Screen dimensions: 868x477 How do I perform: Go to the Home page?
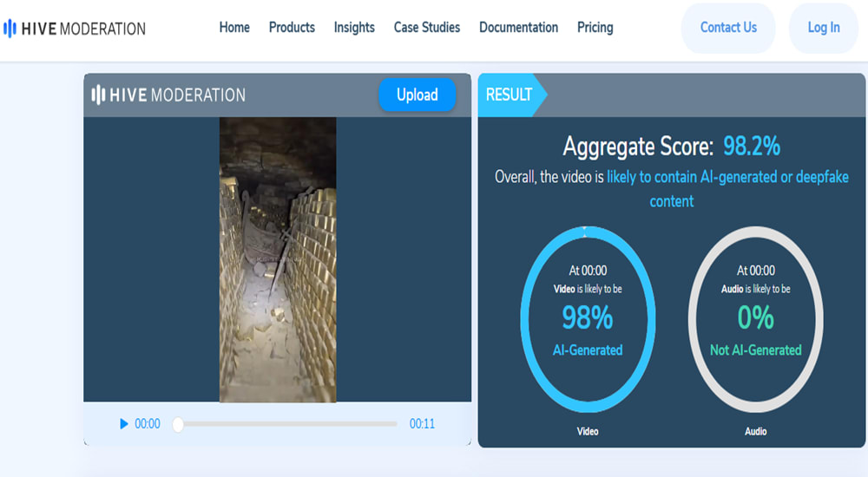(234, 28)
